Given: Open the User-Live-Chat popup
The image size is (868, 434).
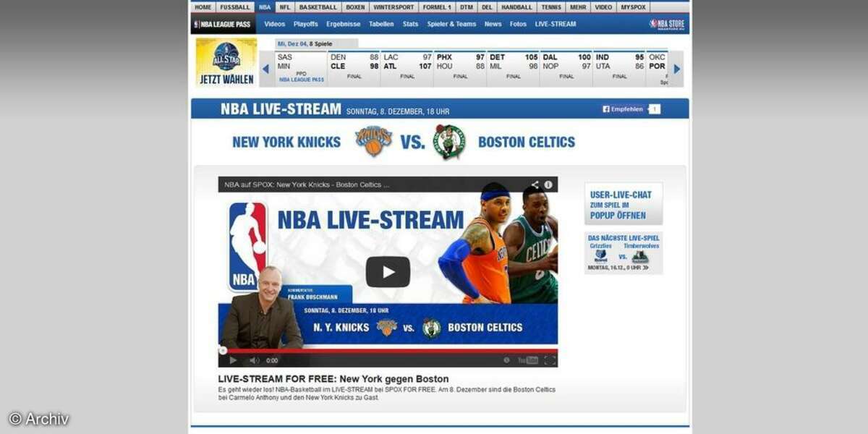Looking at the screenshot, I should (x=624, y=204).
